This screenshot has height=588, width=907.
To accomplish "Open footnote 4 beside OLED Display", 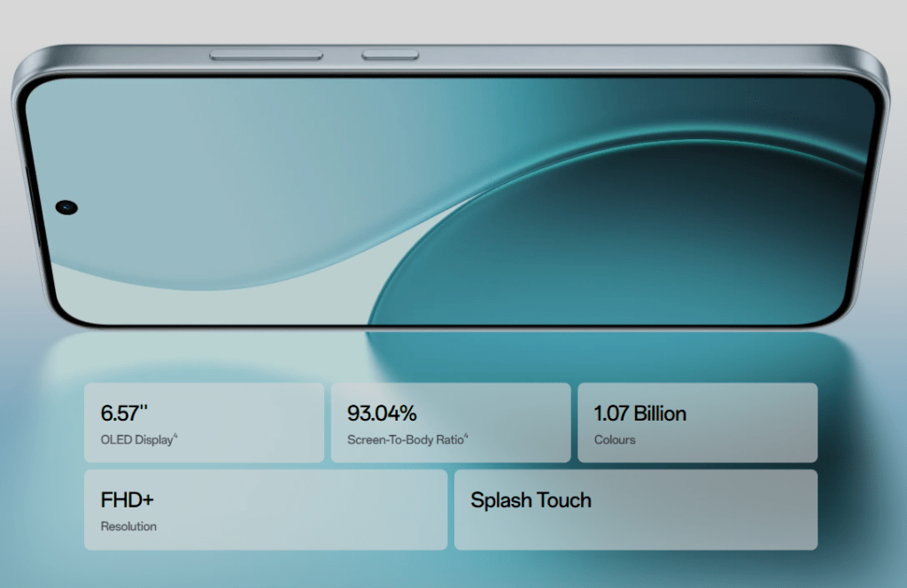I will pyautogui.click(x=175, y=436).
